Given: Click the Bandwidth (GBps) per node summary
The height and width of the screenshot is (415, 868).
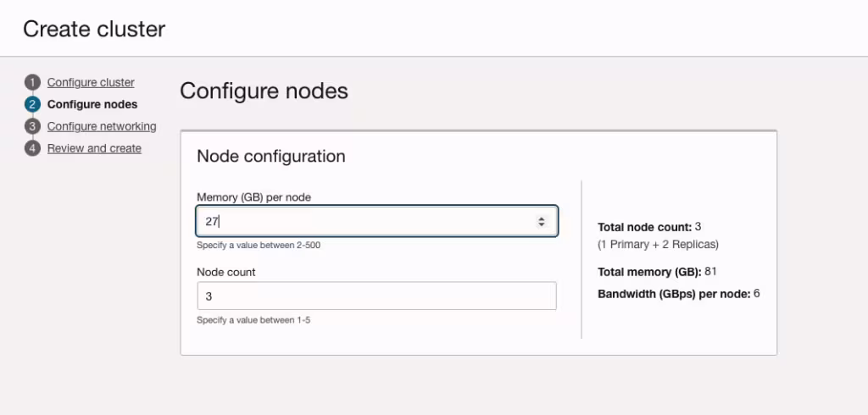Looking at the screenshot, I should (678, 294).
